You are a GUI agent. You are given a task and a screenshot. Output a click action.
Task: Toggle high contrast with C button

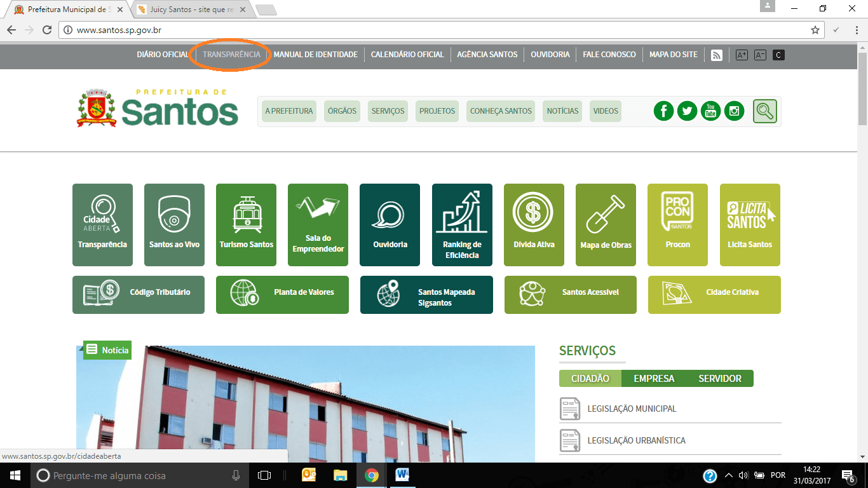[778, 55]
